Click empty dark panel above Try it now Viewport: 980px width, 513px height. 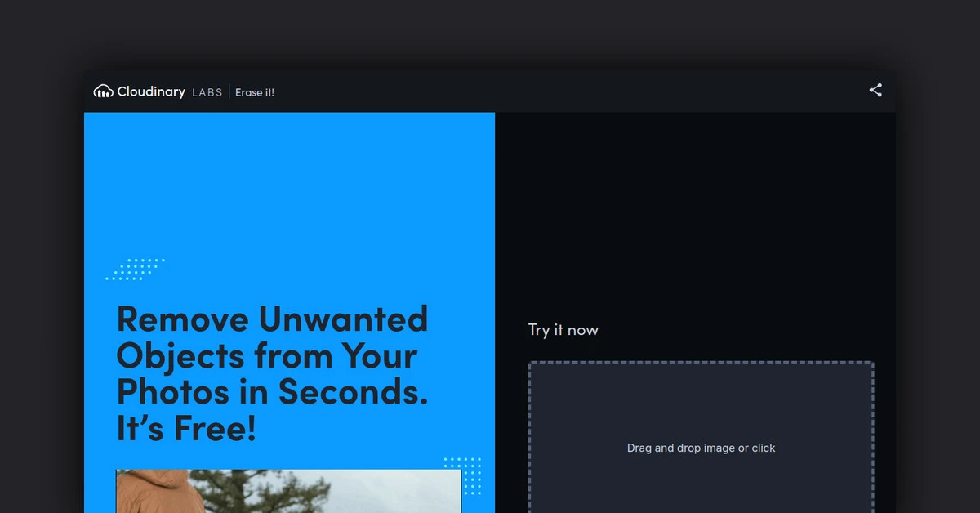pos(695,212)
